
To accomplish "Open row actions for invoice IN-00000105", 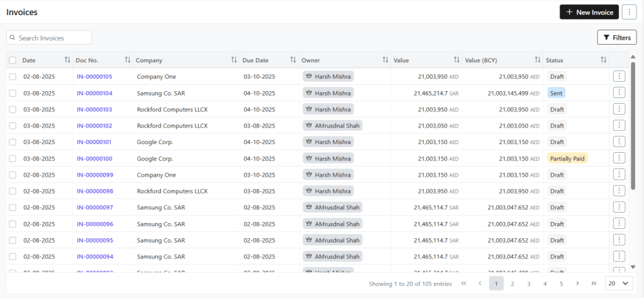I will point(619,76).
